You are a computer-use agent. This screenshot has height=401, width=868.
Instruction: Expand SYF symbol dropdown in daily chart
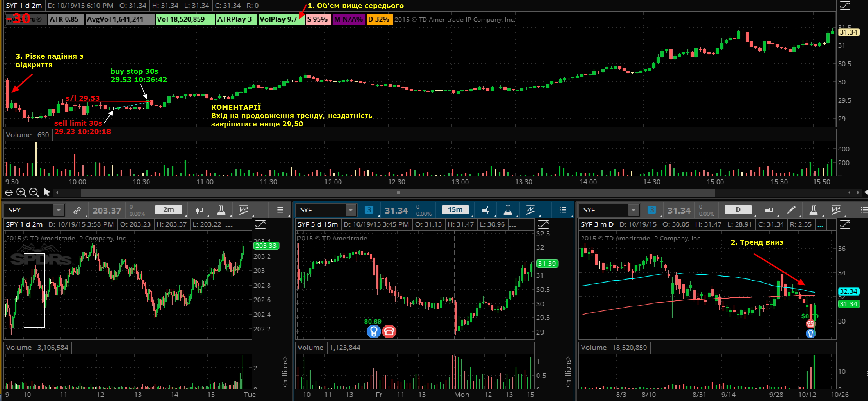point(633,210)
